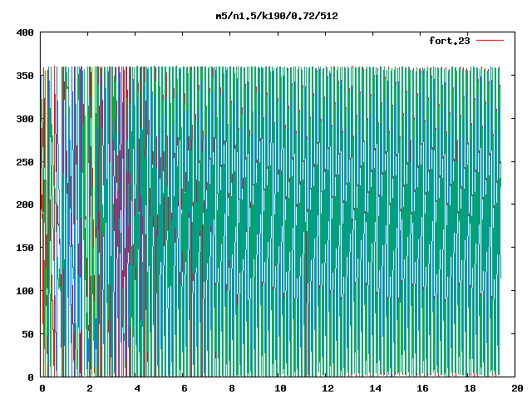Click x-axis label 8
This screenshot has height=399, width=532.
(x=232, y=388)
